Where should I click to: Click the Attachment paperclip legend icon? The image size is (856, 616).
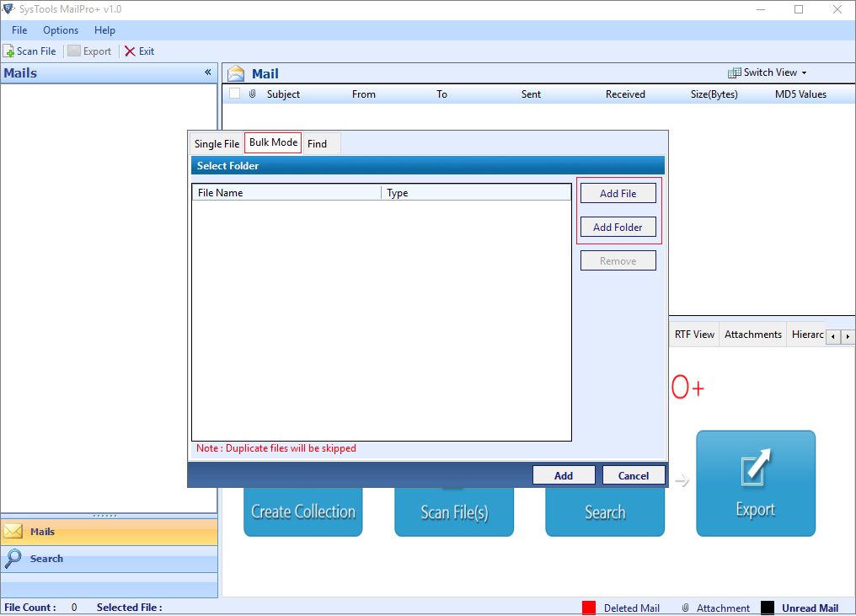685,608
